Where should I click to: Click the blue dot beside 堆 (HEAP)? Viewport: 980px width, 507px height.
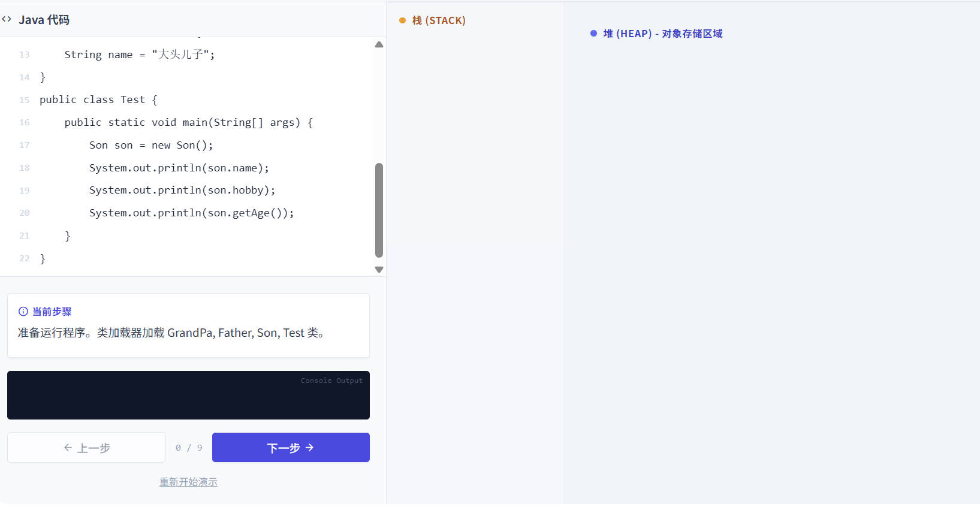(593, 34)
